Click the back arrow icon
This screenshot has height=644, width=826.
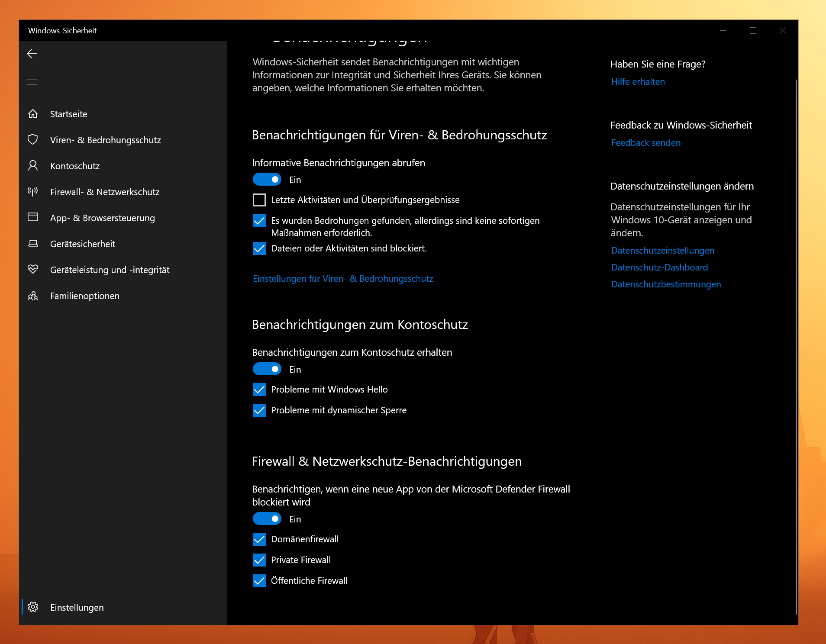pos(32,54)
